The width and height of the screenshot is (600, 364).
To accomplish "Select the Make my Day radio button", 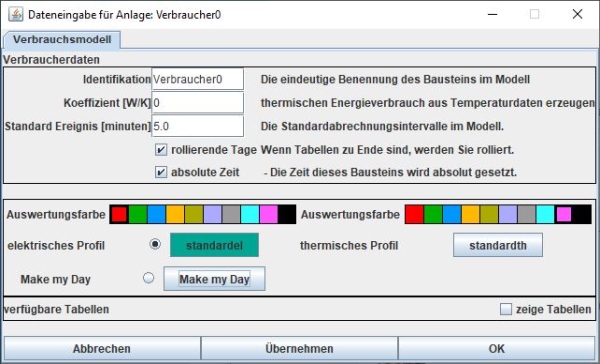I will (148, 278).
